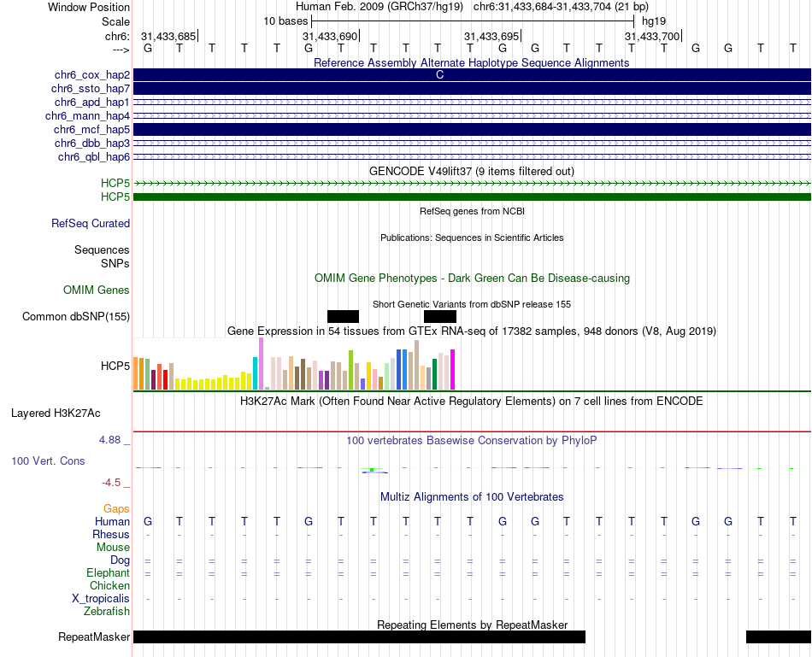Click the Sequences track label
The image size is (812, 657).
click(102, 250)
